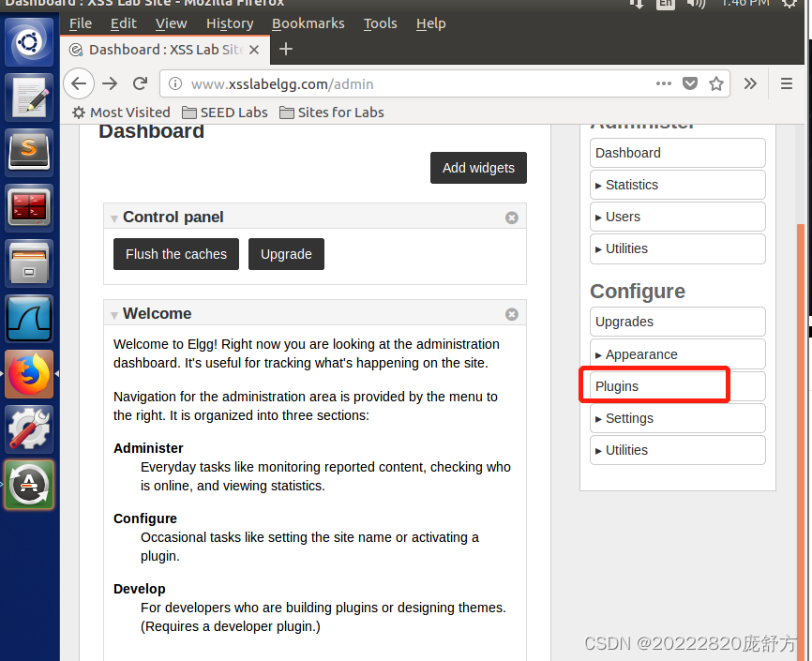Open the Tools menu
The width and height of the screenshot is (812, 661).
pos(380,23)
